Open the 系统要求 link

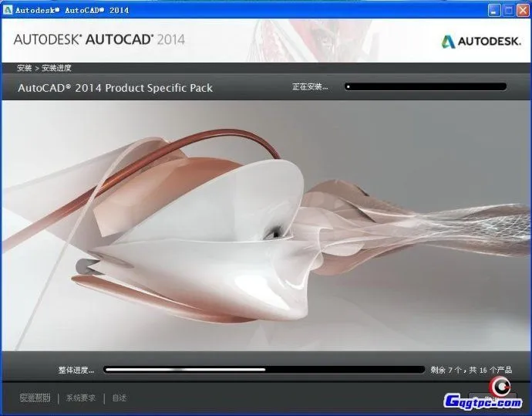(81, 397)
